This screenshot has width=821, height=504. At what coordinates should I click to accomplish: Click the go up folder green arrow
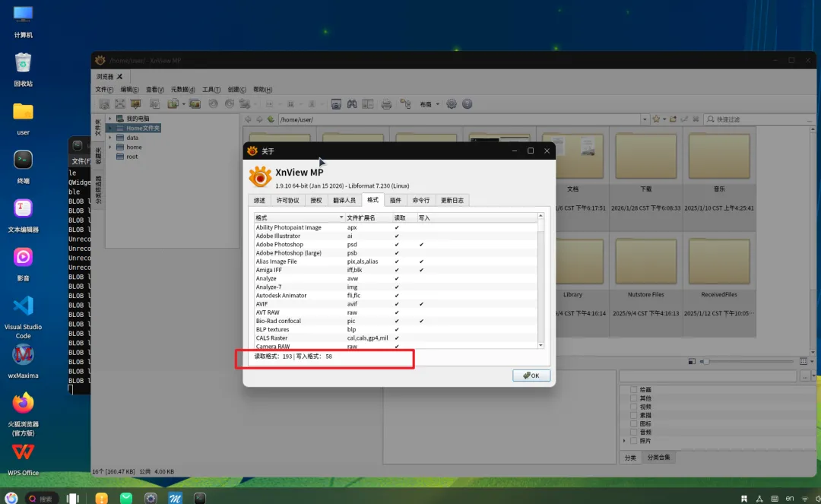pyautogui.click(x=271, y=119)
